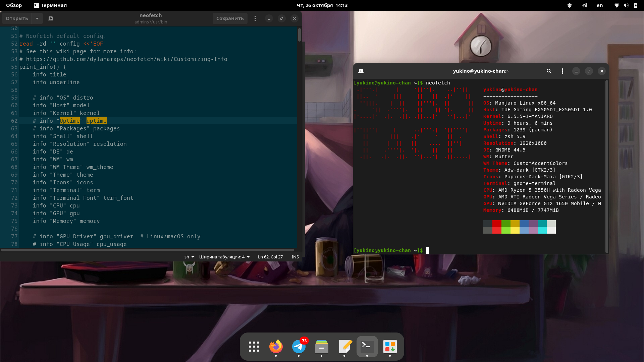The width and height of the screenshot is (644, 362).
Task: Click the Открыть button
Action: click(x=17, y=18)
